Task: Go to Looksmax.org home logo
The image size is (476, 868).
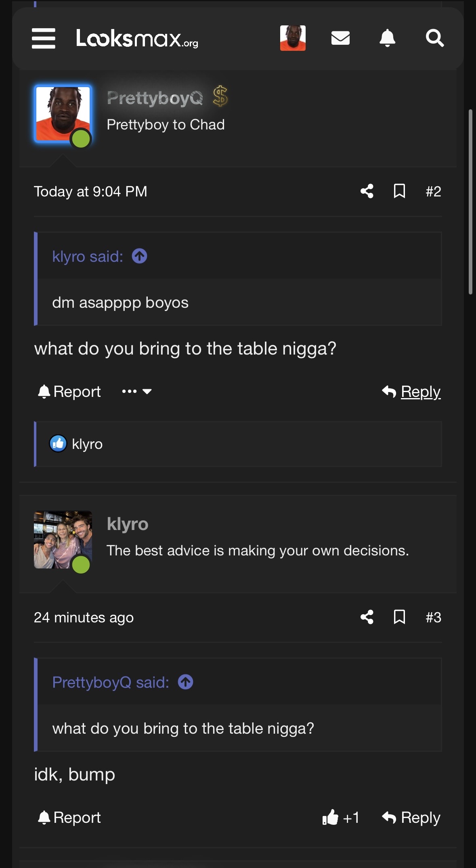Action: pos(137,39)
